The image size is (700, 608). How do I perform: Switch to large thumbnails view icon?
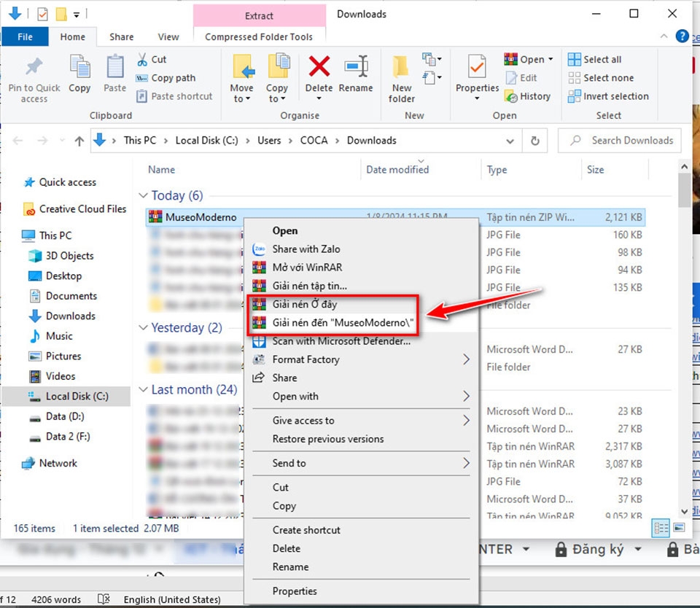click(679, 528)
